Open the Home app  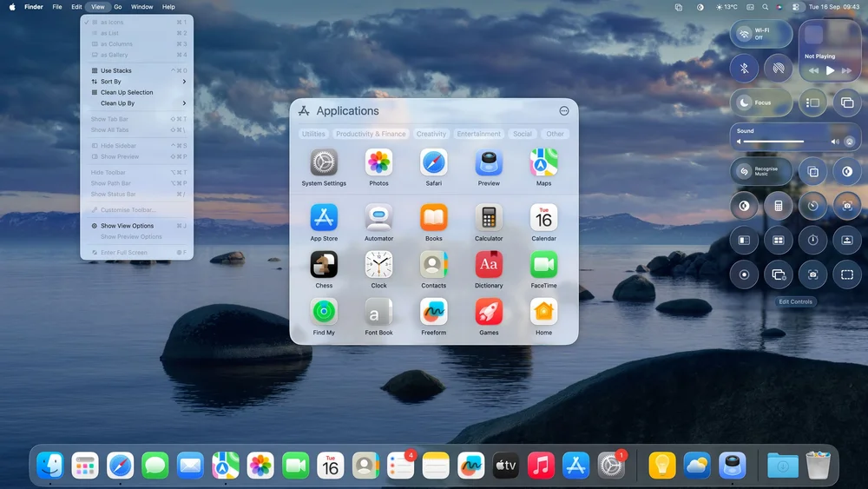(543, 312)
